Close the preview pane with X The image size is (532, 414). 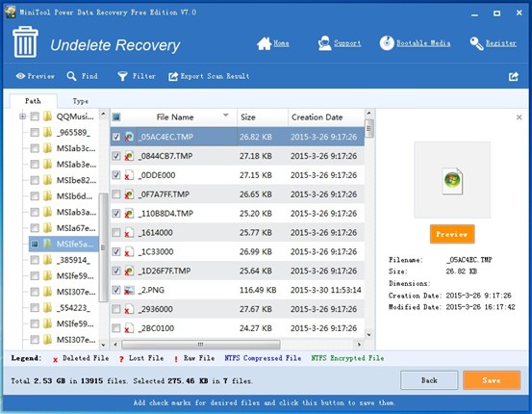(x=519, y=117)
